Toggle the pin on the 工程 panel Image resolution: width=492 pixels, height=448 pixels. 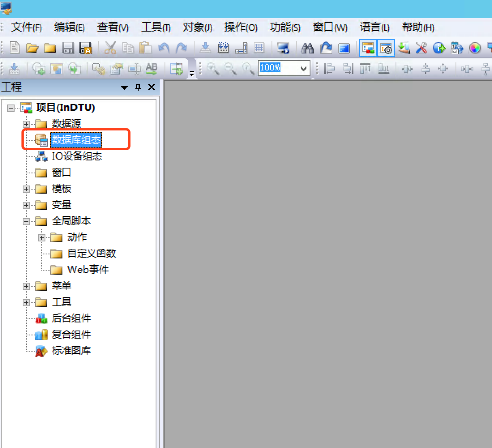click(x=138, y=87)
